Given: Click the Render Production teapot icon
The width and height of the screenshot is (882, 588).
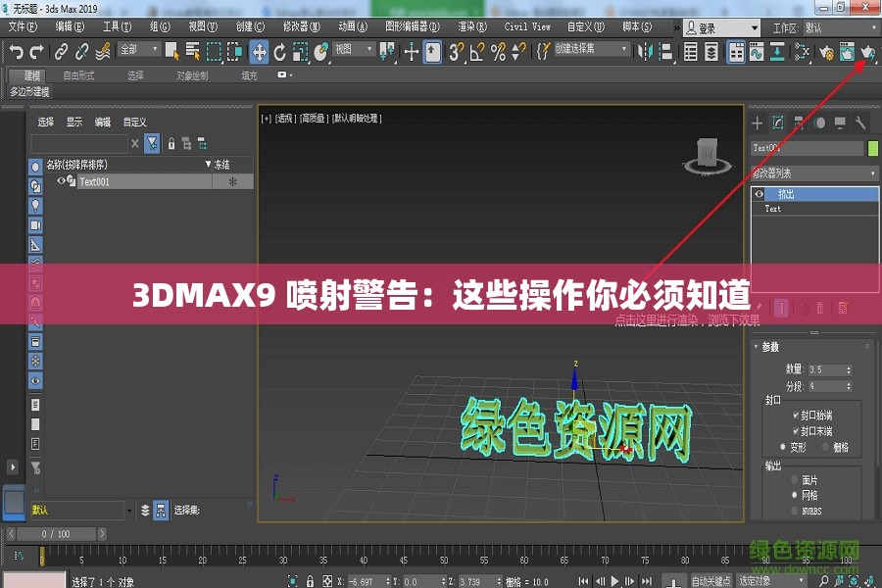Looking at the screenshot, I should pyautogui.click(x=868, y=52).
